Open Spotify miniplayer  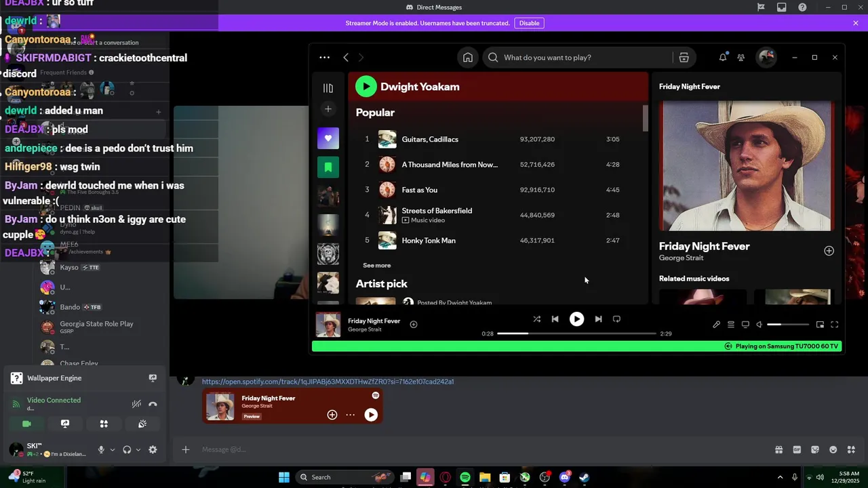coord(820,325)
